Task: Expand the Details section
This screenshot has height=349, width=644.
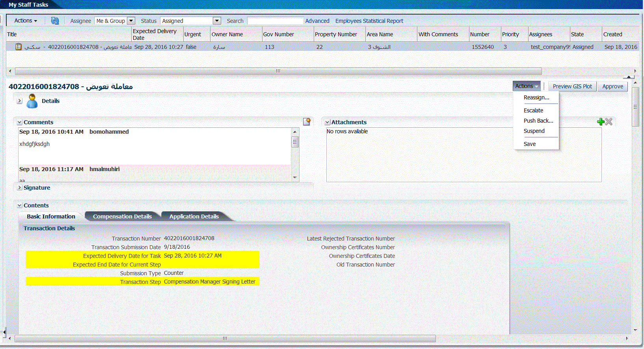Action: (19, 101)
